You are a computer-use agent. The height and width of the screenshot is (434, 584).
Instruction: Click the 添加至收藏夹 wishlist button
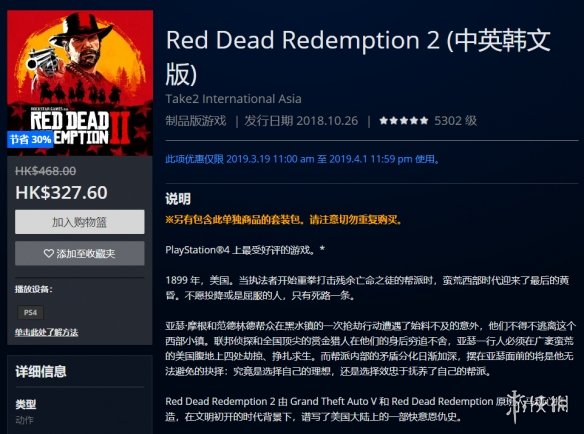tap(80, 253)
